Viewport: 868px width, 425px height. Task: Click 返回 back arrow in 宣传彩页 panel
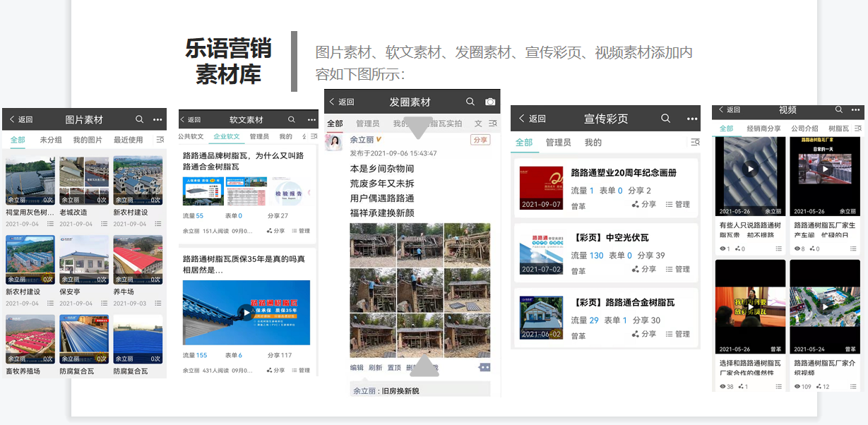click(x=533, y=119)
